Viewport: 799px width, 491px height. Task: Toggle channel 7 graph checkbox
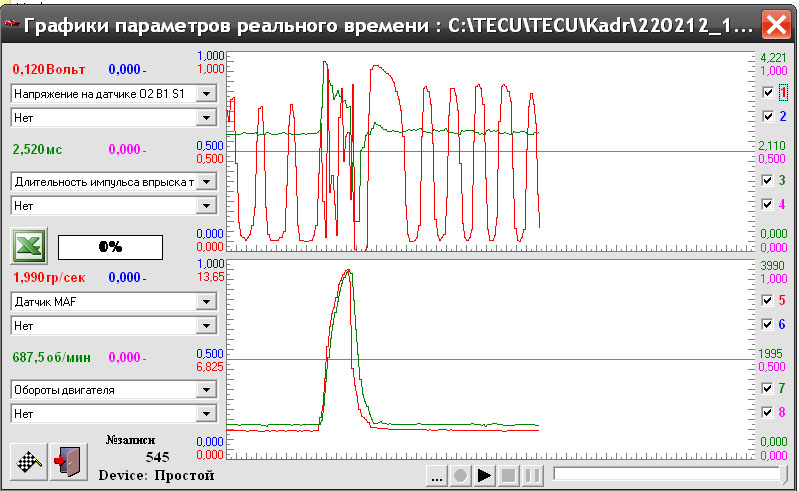point(767,387)
